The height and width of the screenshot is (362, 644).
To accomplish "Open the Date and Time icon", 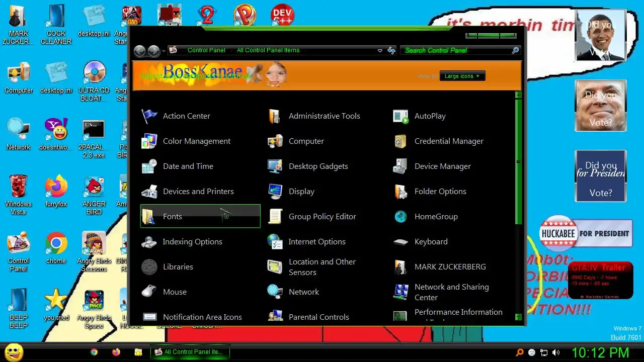I will [149, 166].
